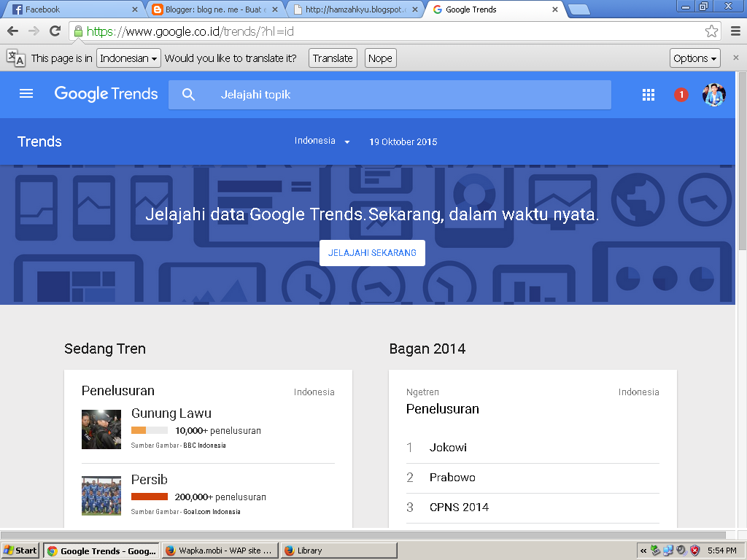
Task: Click the horizontal page scrollbar
Action: coord(363,534)
